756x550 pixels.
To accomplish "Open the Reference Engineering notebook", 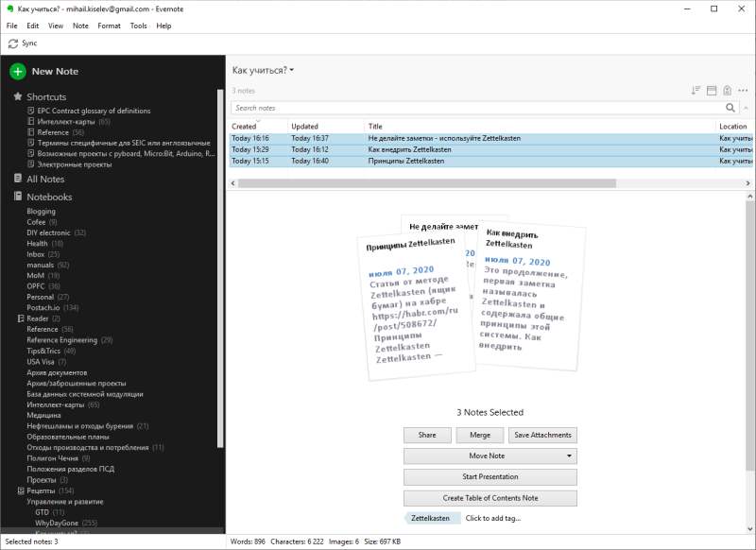I will tap(62, 340).
